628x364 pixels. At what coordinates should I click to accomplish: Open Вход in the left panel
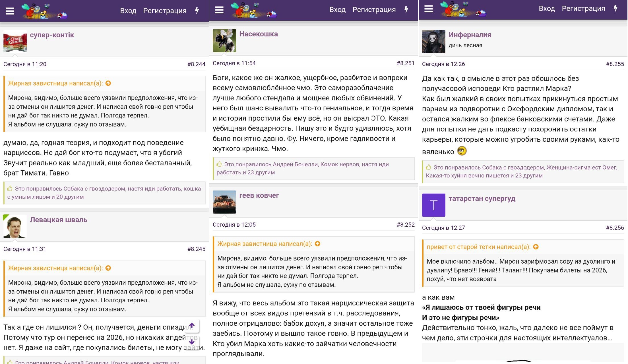click(x=128, y=11)
